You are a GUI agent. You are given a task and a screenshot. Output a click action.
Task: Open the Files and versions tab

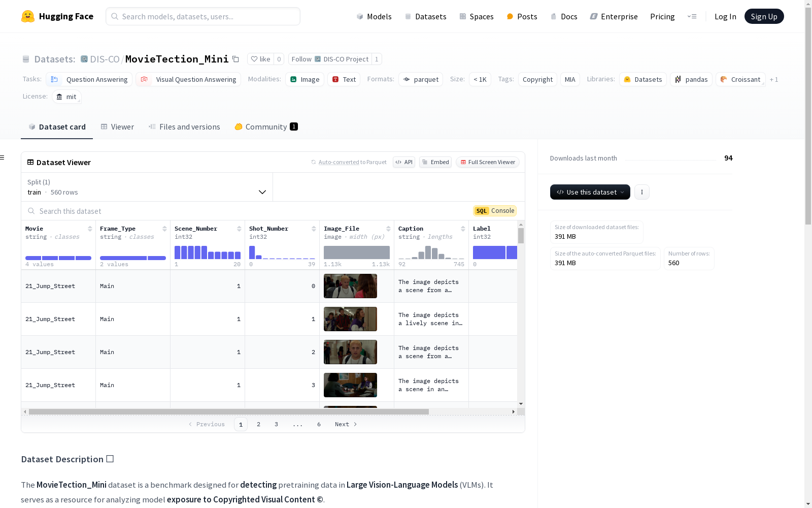(184, 126)
